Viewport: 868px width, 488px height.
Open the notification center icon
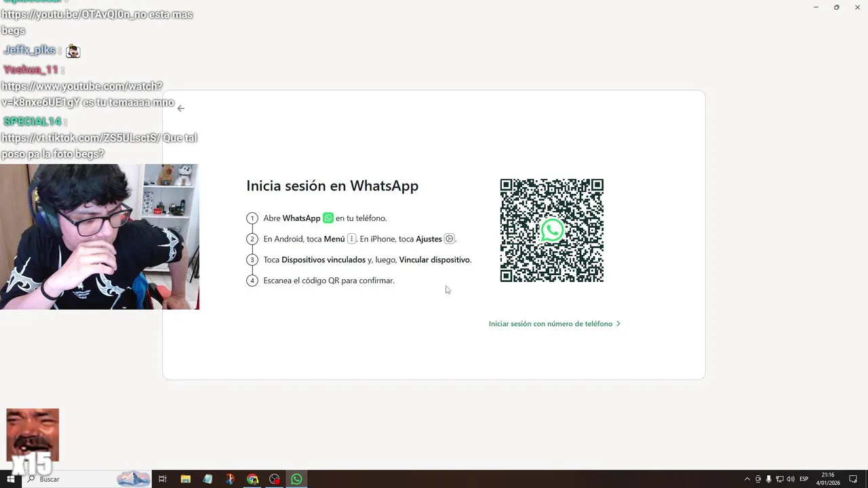[x=853, y=479]
